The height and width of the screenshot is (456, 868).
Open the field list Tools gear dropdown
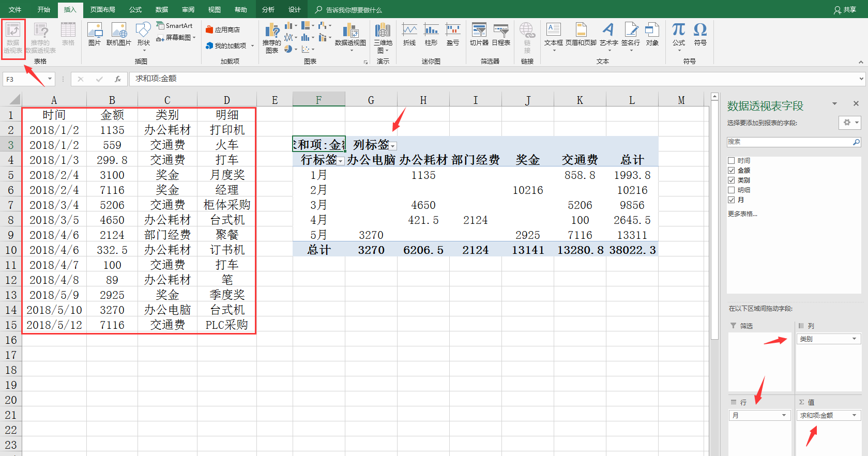[849, 123]
